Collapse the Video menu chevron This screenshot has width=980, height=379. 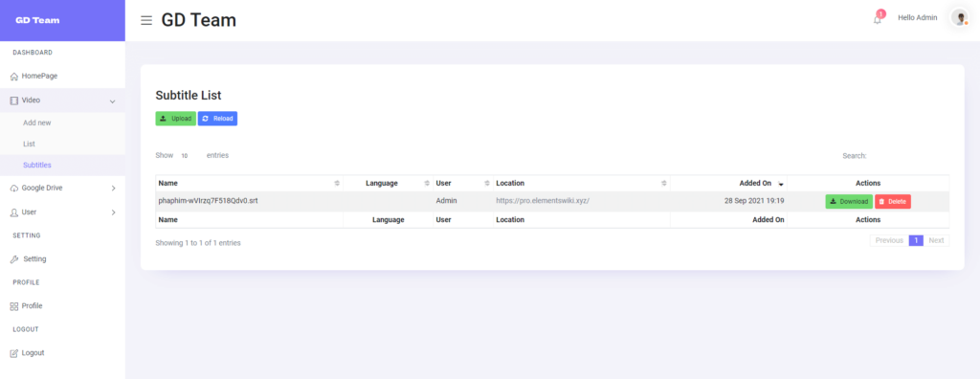pos(113,100)
